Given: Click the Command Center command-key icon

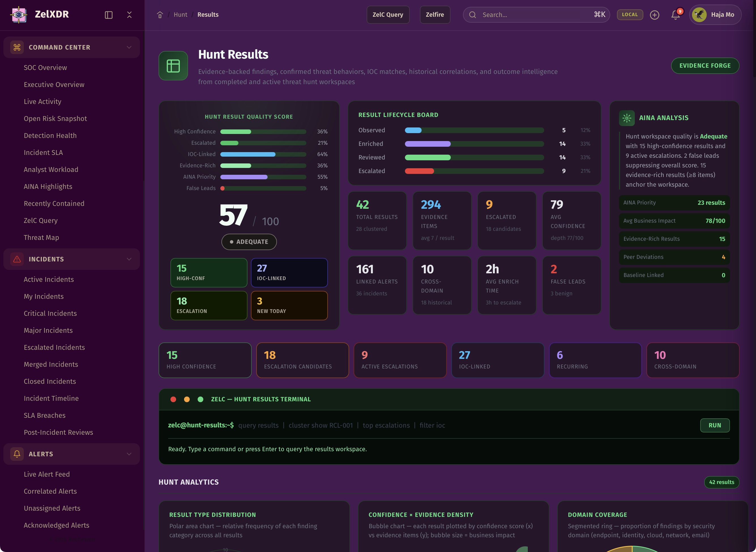Looking at the screenshot, I should pos(17,48).
